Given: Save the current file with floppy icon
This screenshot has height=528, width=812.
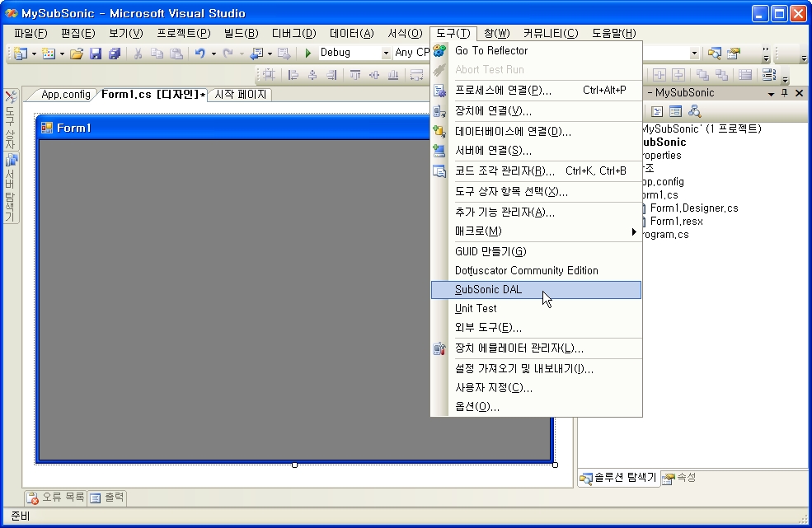Looking at the screenshot, I should click(x=96, y=53).
